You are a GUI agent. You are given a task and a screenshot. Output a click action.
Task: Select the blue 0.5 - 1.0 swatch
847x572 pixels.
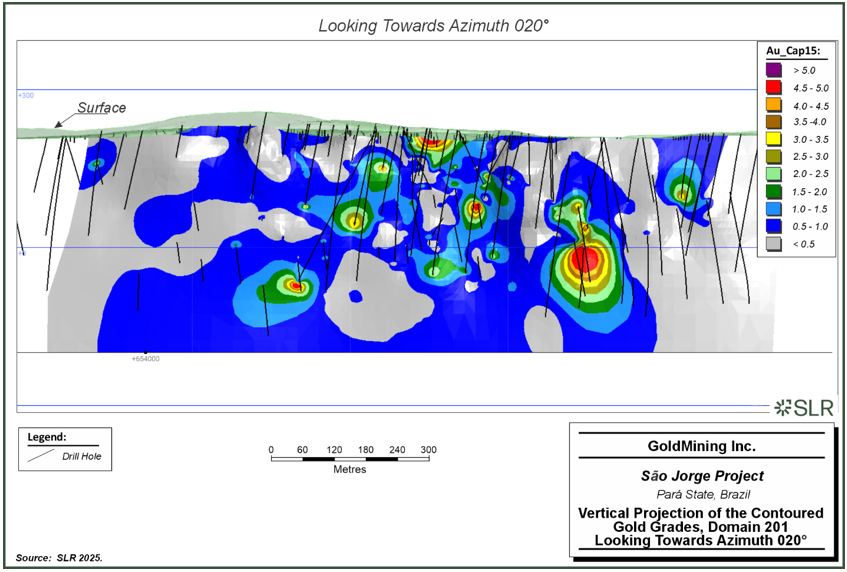(x=774, y=226)
